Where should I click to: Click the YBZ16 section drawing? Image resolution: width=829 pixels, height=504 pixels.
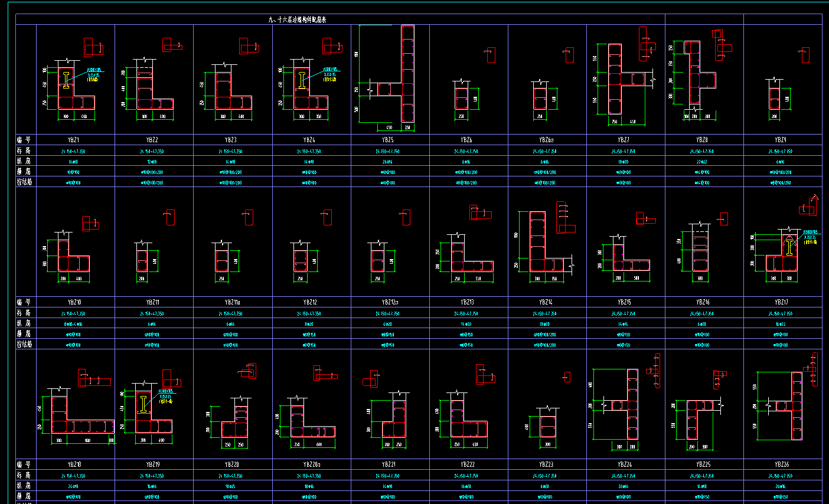tap(700, 250)
